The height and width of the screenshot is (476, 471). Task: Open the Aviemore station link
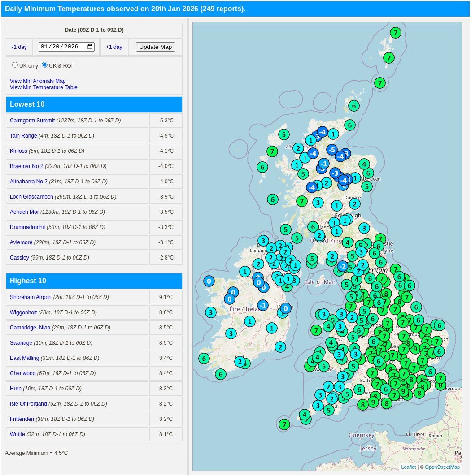[21, 242]
